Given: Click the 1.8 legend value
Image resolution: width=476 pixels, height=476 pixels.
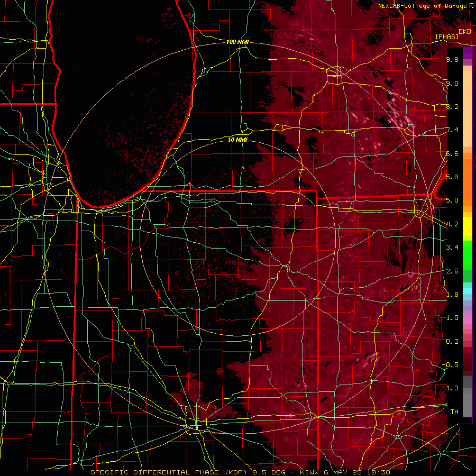Looking at the screenshot, I should click(452, 295).
